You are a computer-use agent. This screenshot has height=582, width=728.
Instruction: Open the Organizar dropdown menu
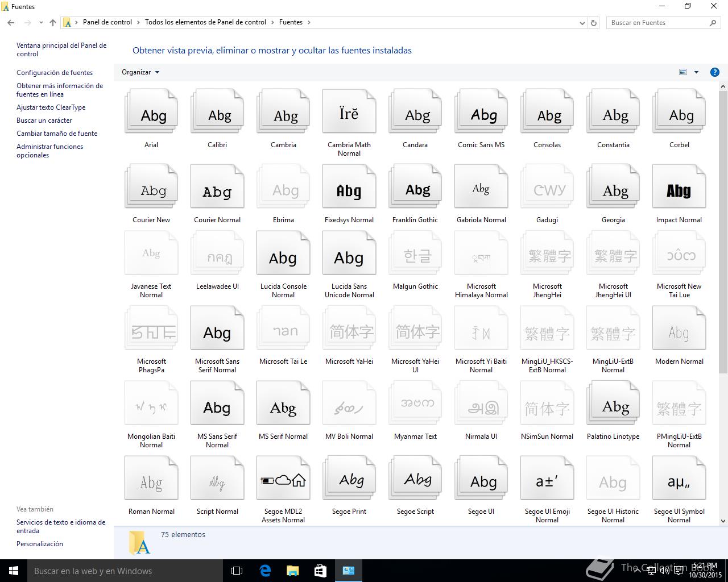pyautogui.click(x=140, y=72)
